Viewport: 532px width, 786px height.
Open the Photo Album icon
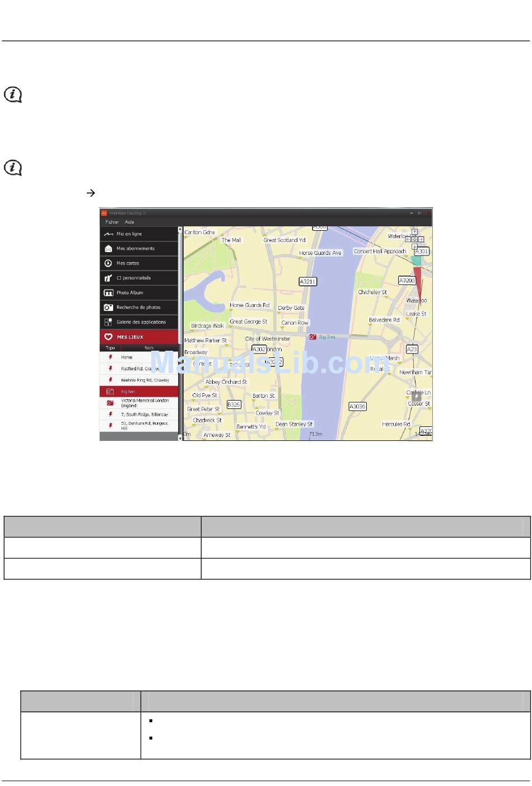tap(109, 292)
